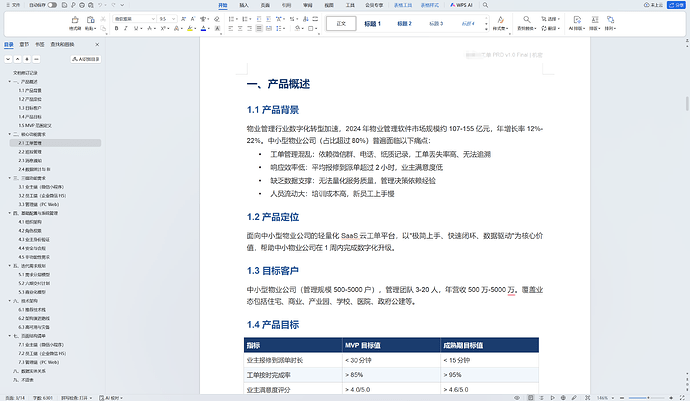Open the 页面 ribbon tab
Image resolution: width=690 pixels, height=401 pixels.
pos(265,5)
